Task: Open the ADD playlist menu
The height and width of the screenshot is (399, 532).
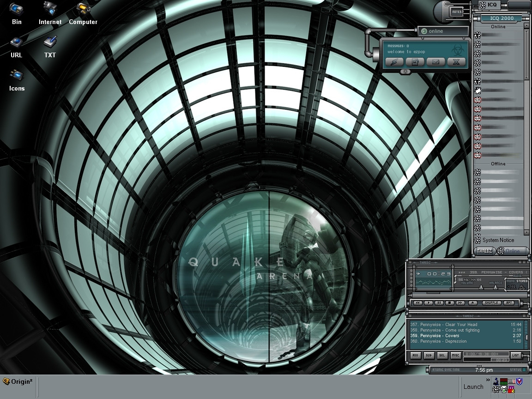Action: point(416,356)
